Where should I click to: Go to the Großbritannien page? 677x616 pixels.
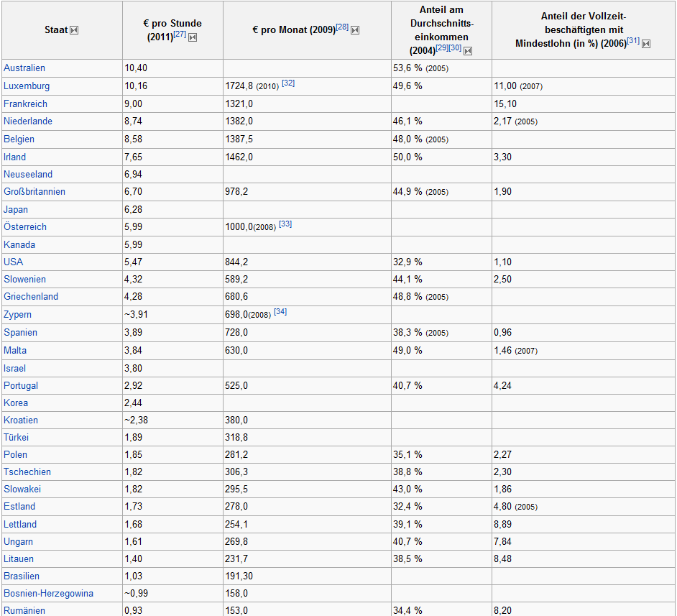(34, 192)
